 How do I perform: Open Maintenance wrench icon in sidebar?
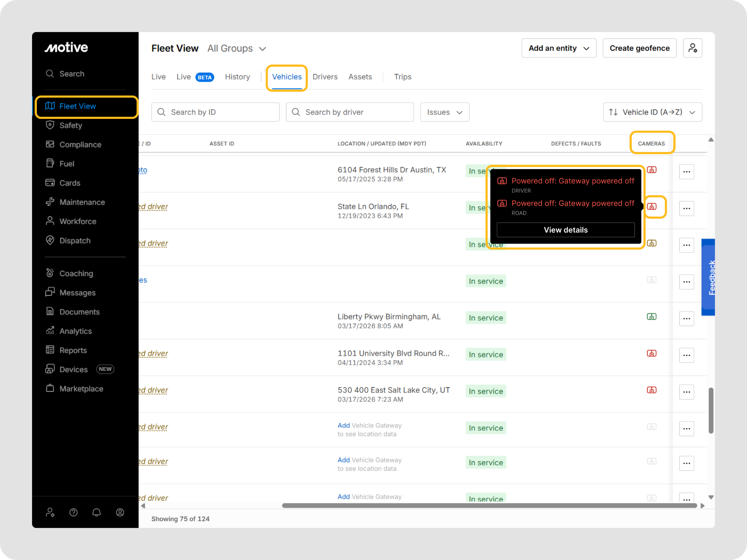pos(50,202)
